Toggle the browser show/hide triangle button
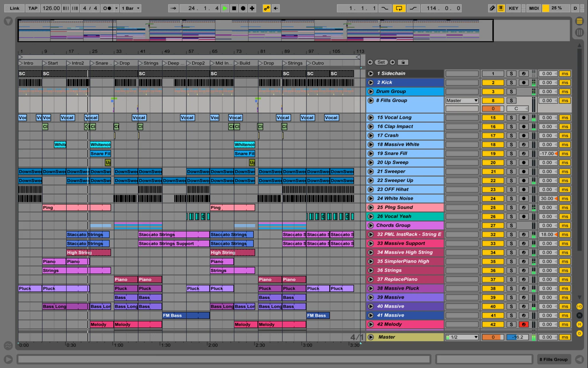588x368 pixels. [8, 21]
